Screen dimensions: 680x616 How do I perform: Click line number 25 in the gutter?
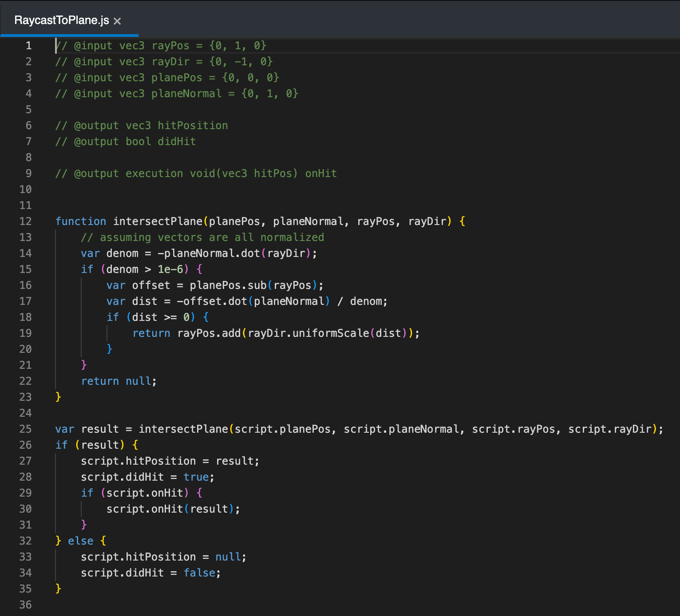pos(25,429)
